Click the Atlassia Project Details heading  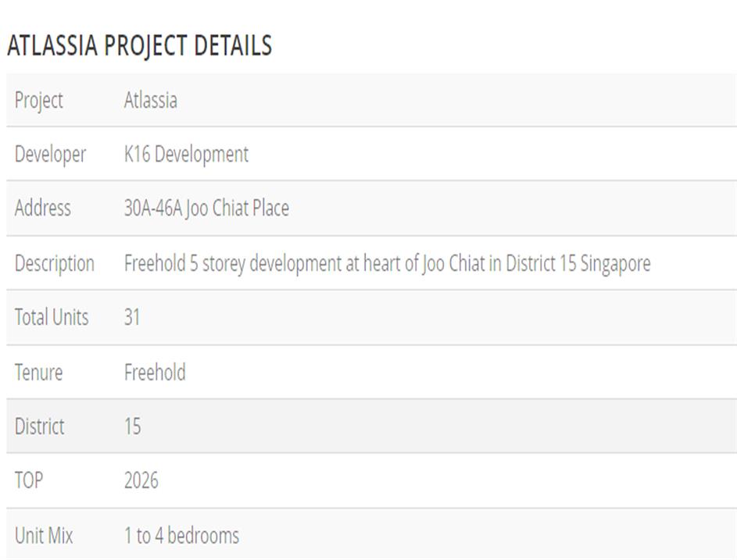pyautogui.click(x=139, y=46)
